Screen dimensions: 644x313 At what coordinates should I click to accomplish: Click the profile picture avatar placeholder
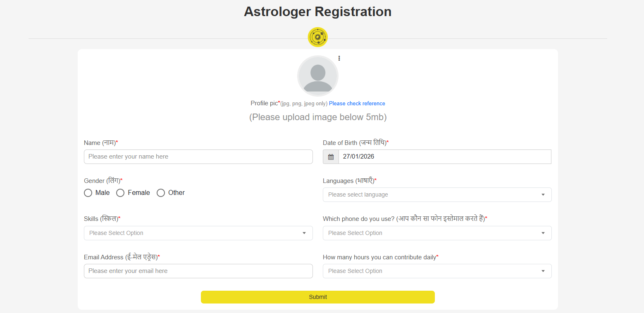pos(317,76)
